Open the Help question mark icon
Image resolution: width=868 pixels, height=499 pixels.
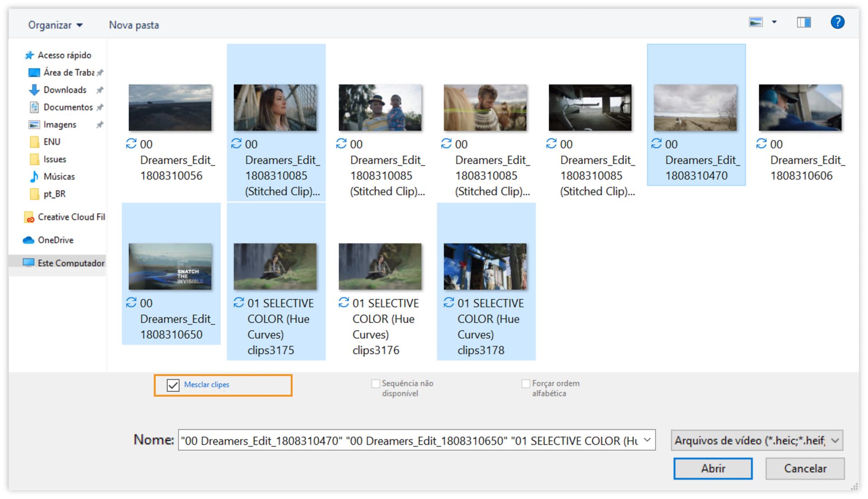coord(837,22)
